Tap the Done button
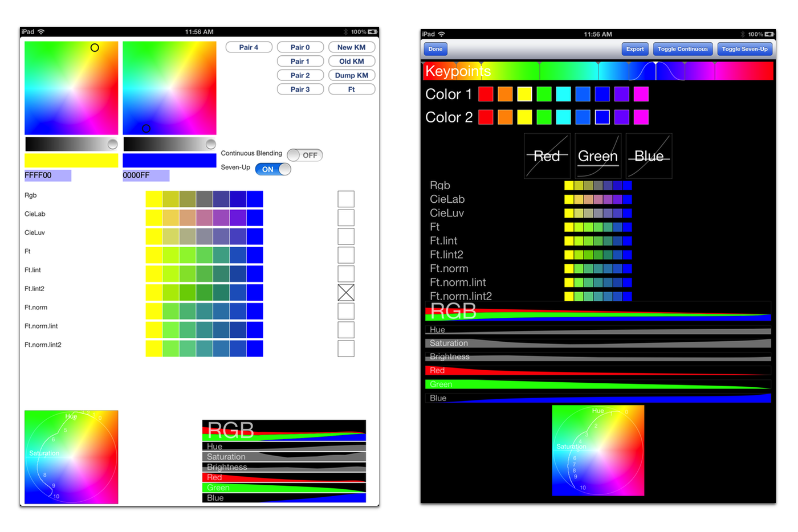This screenshot has width=798, height=532. pyautogui.click(x=435, y=49)
